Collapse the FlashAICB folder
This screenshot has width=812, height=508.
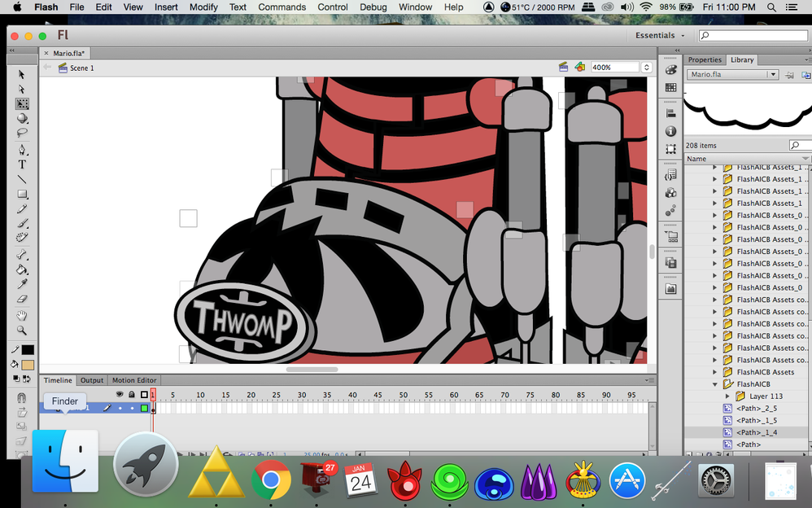pyautogui.click(x=715, y=384)
